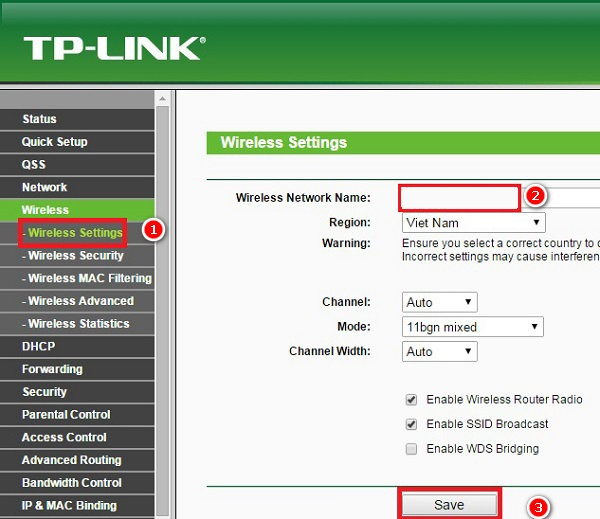
Task: Select Wireless Settings submenu link
Action: 75,233
